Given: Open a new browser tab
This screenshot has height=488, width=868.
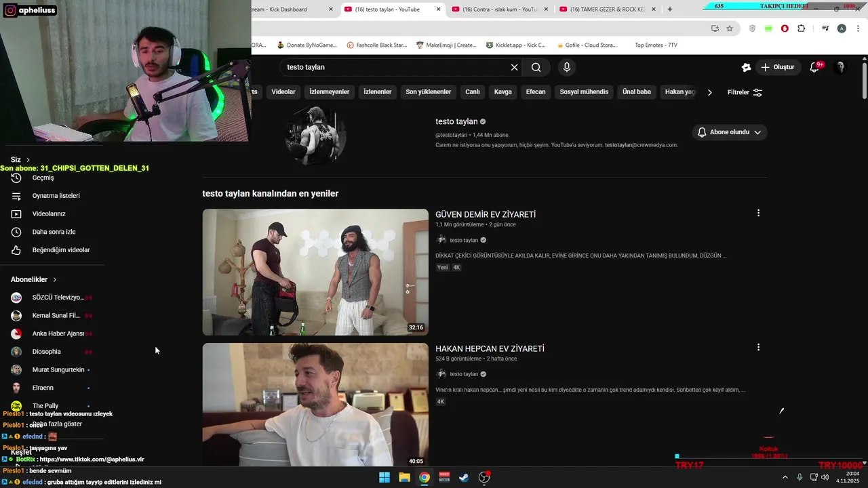Looking at the screenshot, I should (x=670, y=9).
